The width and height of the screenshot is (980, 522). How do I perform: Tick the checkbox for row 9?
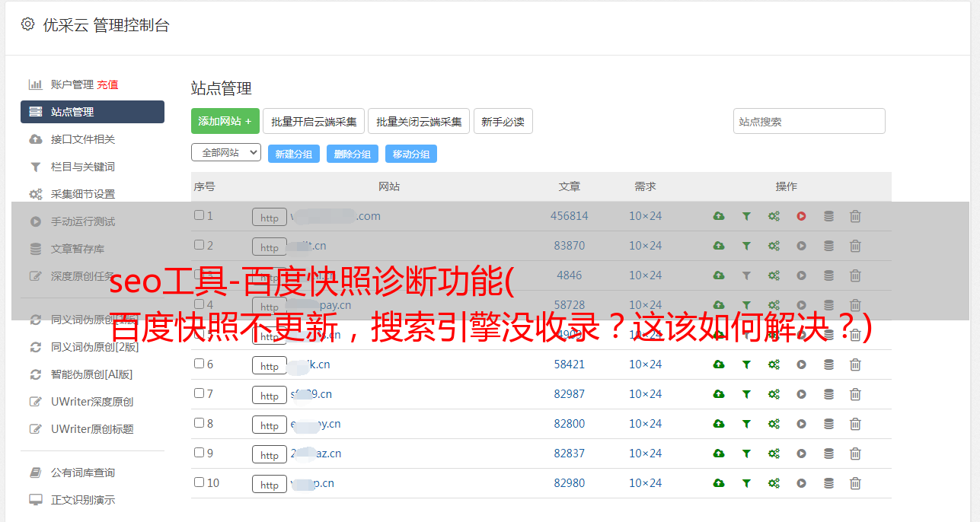coord(199,453)
